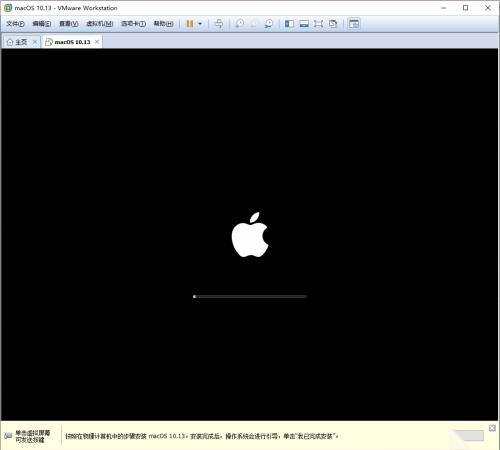Pause the running virtual machine

(190, 24)
